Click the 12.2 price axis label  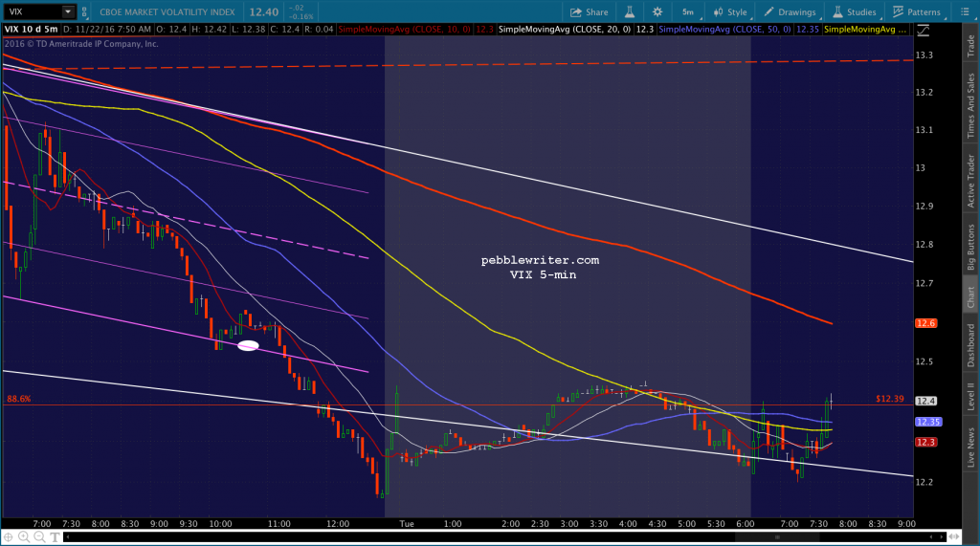[924, 482]
